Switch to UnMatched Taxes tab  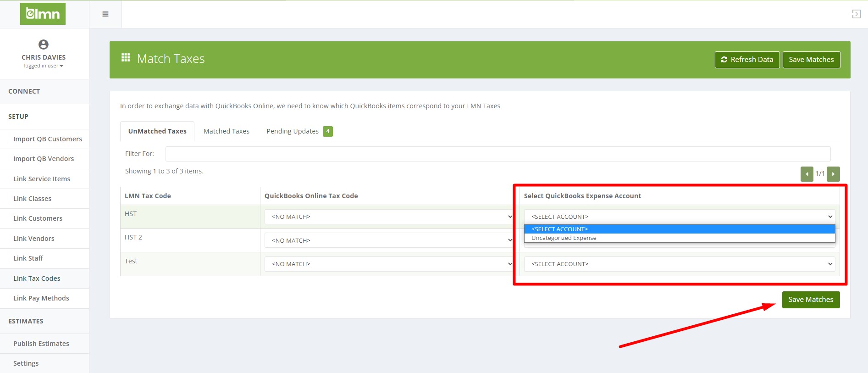[157, 131]
